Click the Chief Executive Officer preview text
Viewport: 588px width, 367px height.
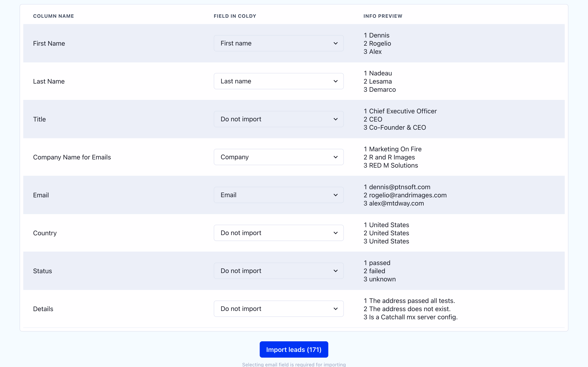pyautogui.click(x=403, y=111)
